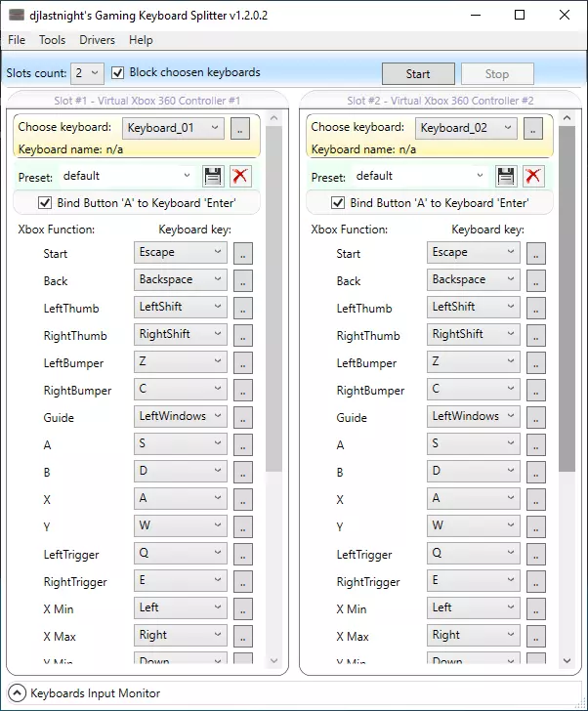Click the Slot #1 scroll down arrow
The image size is (588, 711).
(273, 660)
